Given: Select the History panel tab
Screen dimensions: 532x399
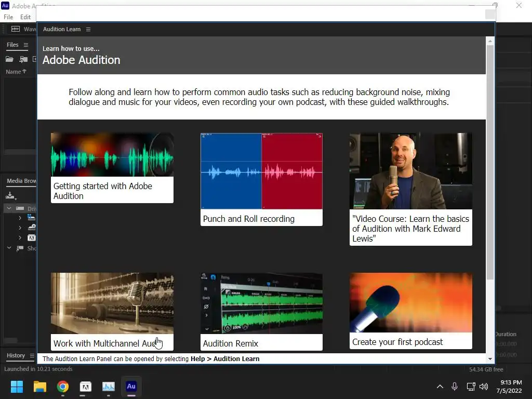Looking at the screenshot, I should (x=16, y=355).
